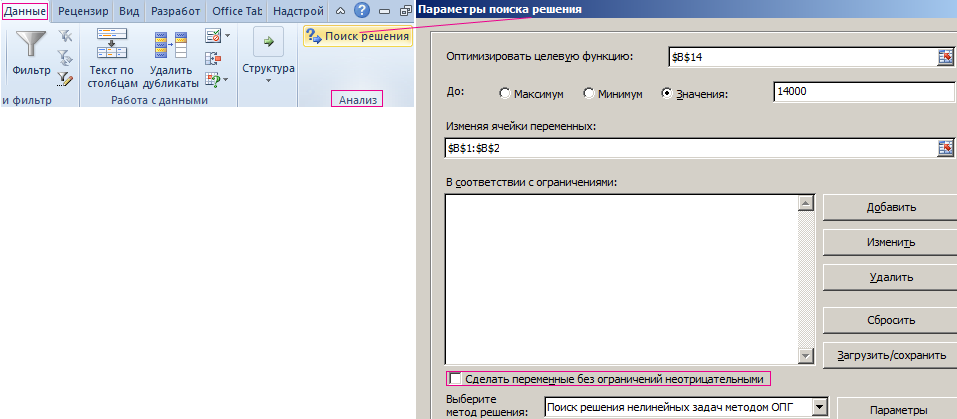Open the Office Tab ribbon tab
Viewport: 957px width, 419px height.
pyautogui.click(x=237, y=11)
